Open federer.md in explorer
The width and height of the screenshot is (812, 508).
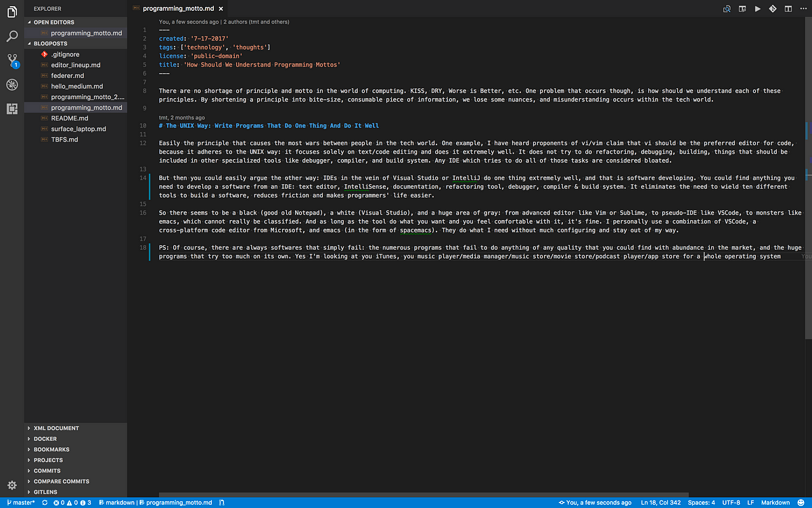pos(76,76)
